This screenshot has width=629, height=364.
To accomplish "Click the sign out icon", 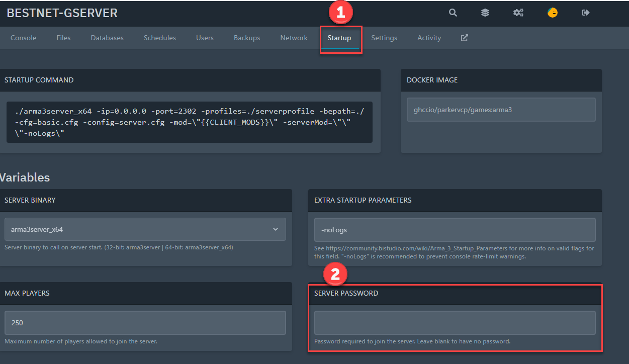I will click(x=585, y=13).
